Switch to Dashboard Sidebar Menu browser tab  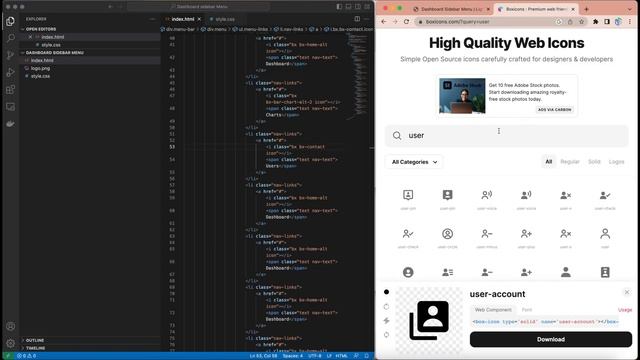pyautogui.click(x=451, y=9)
